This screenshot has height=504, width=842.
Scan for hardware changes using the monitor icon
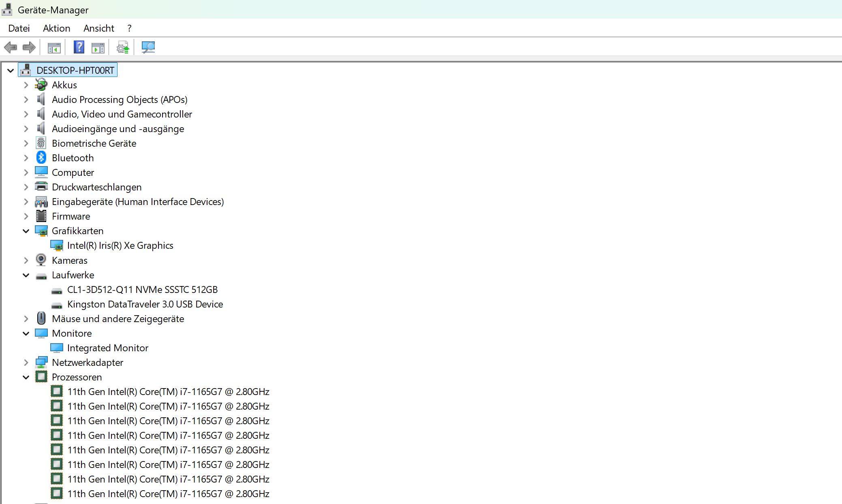148,47
